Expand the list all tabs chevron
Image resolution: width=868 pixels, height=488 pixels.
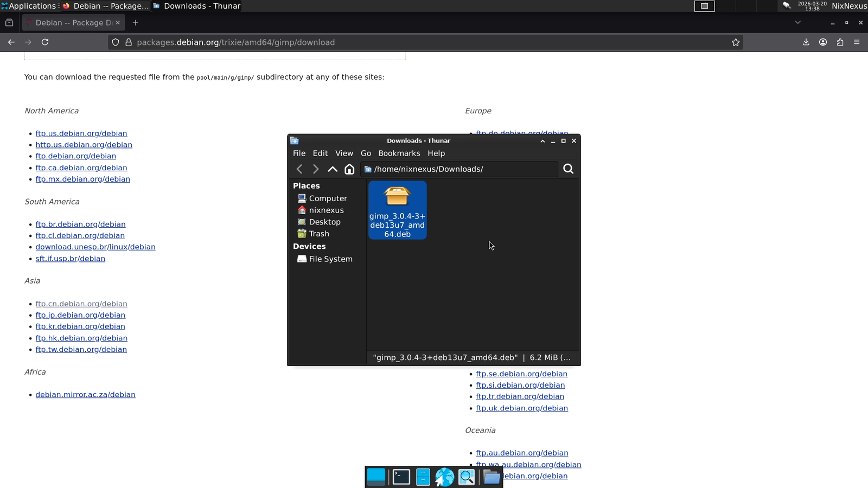pos(797,23)
